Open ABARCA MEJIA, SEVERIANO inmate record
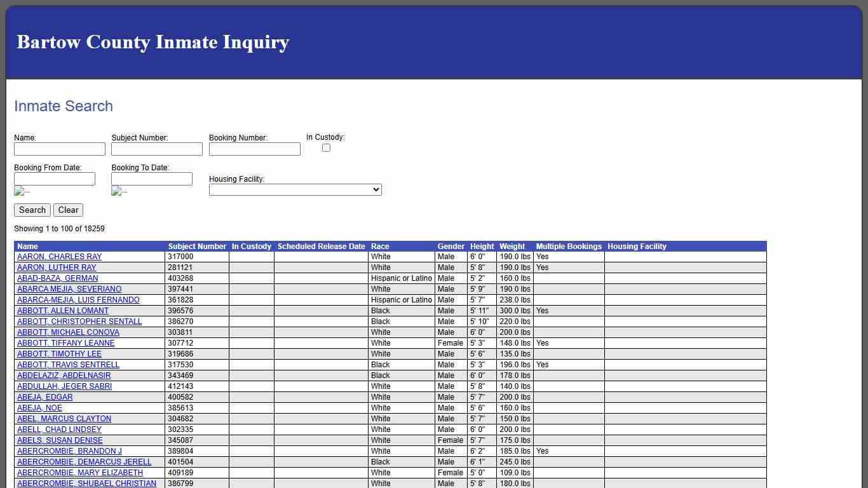Screen dimensions: 868x488 tap(69, 289)
